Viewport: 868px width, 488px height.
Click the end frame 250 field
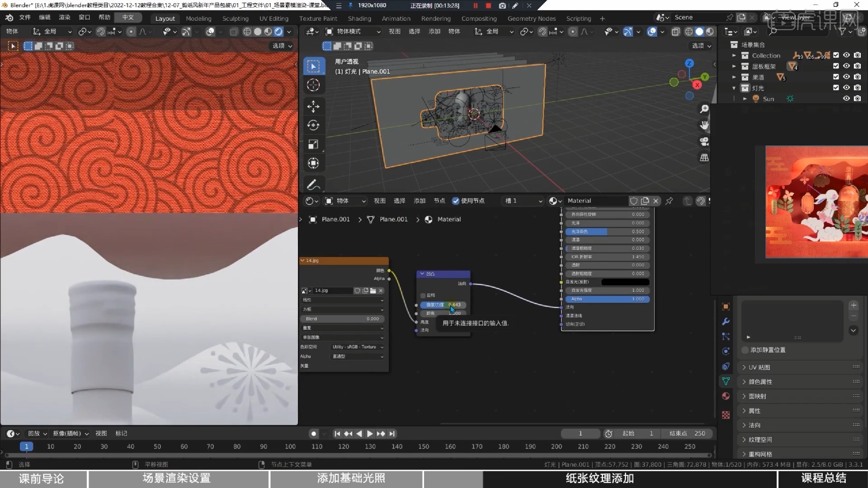pyautogui.click(x=688, y=433)
